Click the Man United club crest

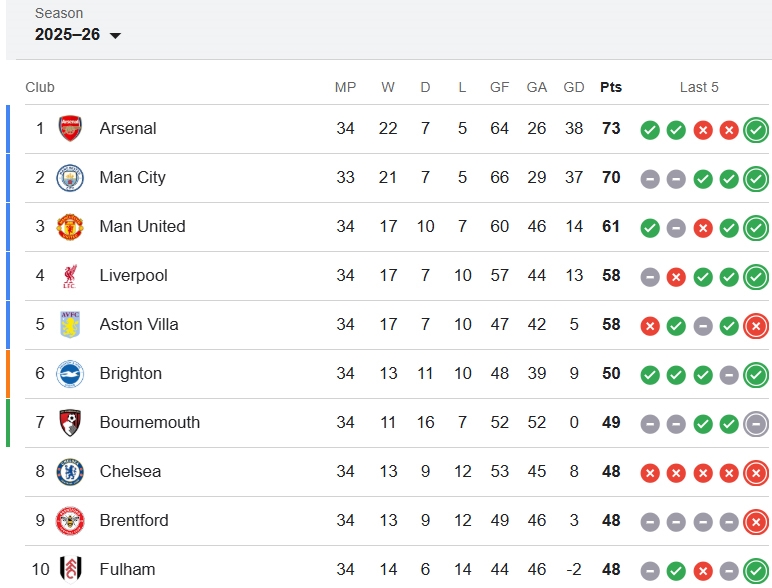point(70,226)
